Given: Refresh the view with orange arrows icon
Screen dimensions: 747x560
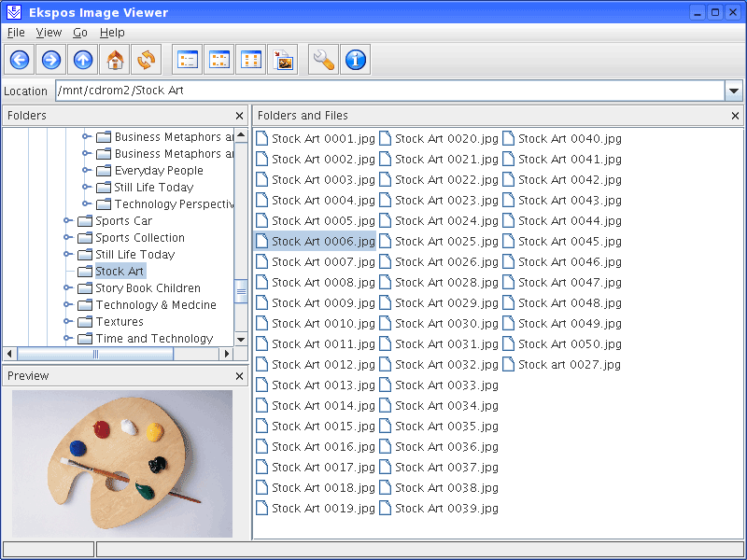Looking at the screenshot, I should pyautogui.click(x=147, y=61).
